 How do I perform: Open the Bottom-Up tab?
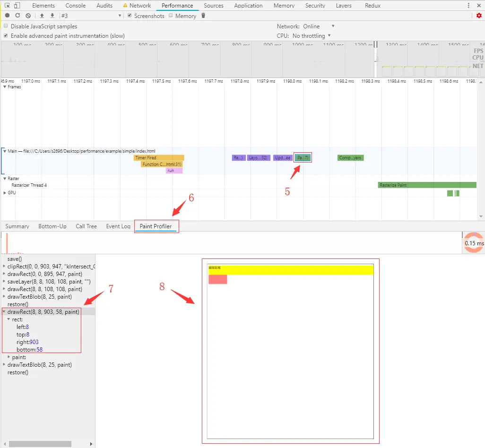coord(52,226)
